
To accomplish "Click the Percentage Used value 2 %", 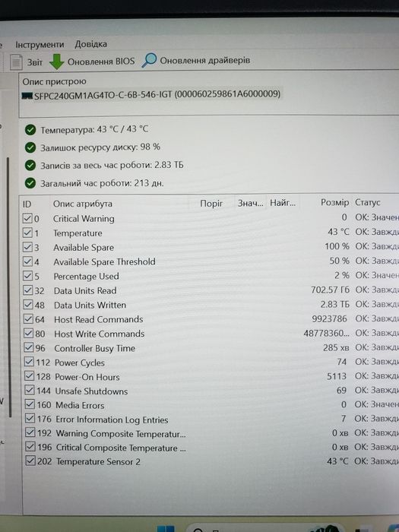I will 342,275.
